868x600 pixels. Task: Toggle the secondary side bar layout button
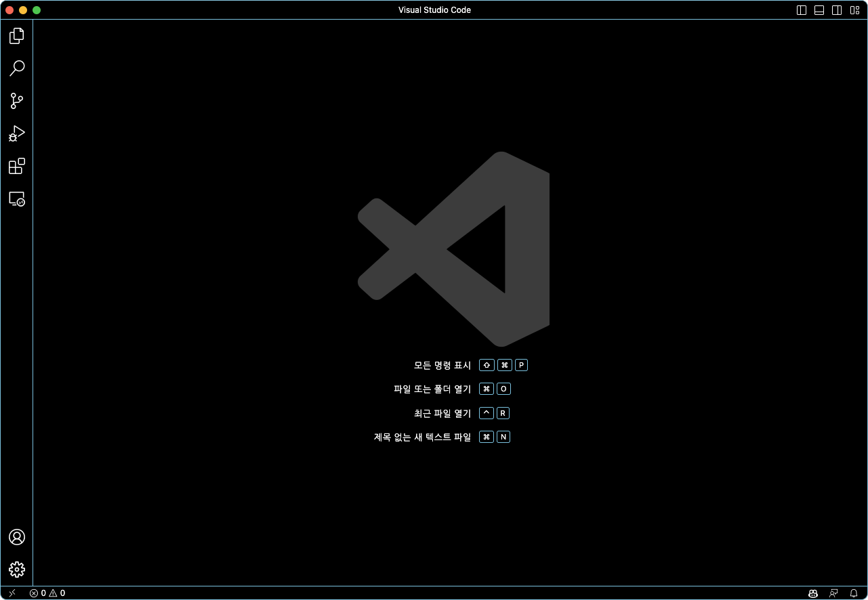click(x=837, y=10)
